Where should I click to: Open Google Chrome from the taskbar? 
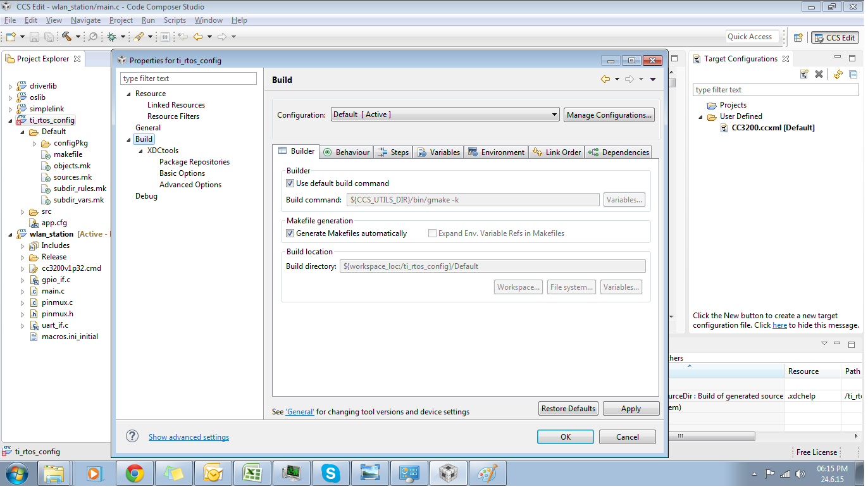tap(134, 473)
